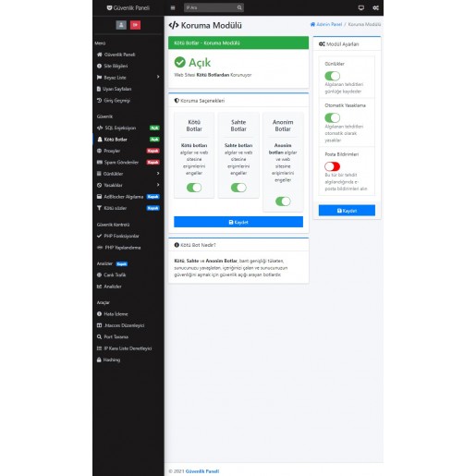Click the filter icon beside Kötü sözler
Image resolution: width=476 pixels, height=476 pixels.
[99, 208]
